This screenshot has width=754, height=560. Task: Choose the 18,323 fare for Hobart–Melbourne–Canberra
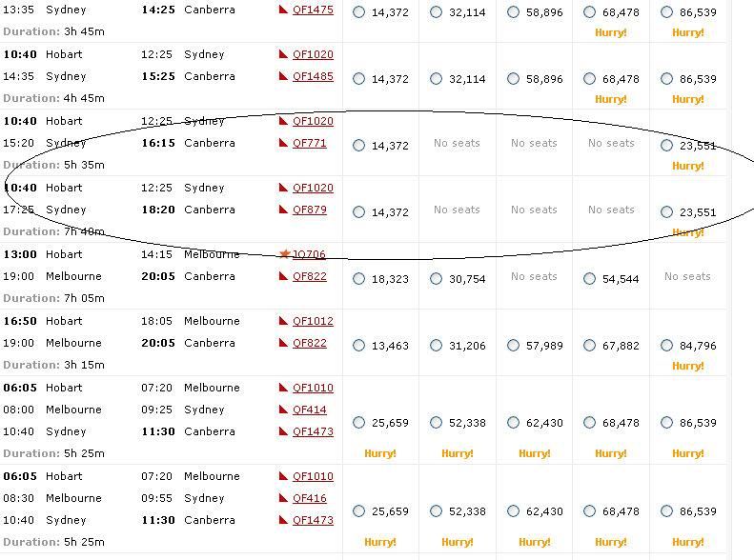[x=358, y=278]
